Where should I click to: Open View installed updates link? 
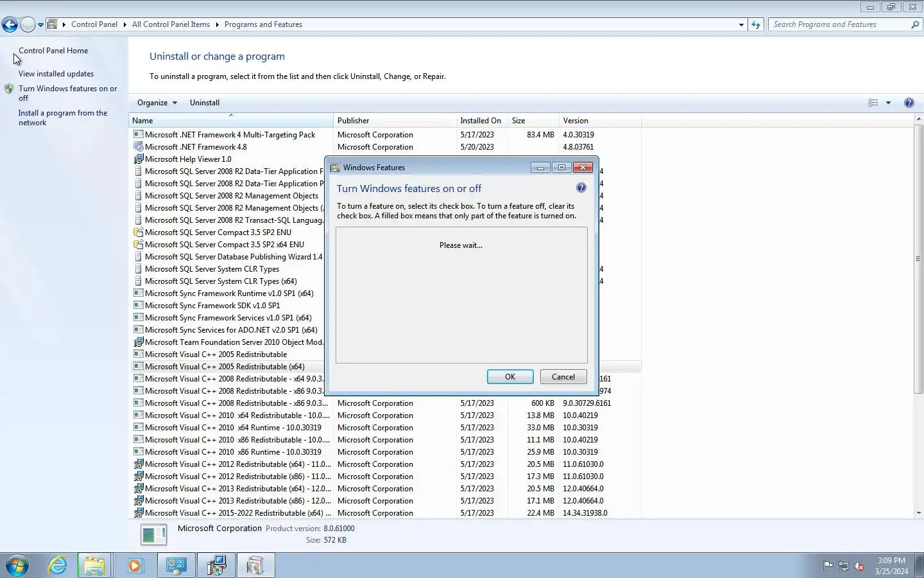point(56,74)
